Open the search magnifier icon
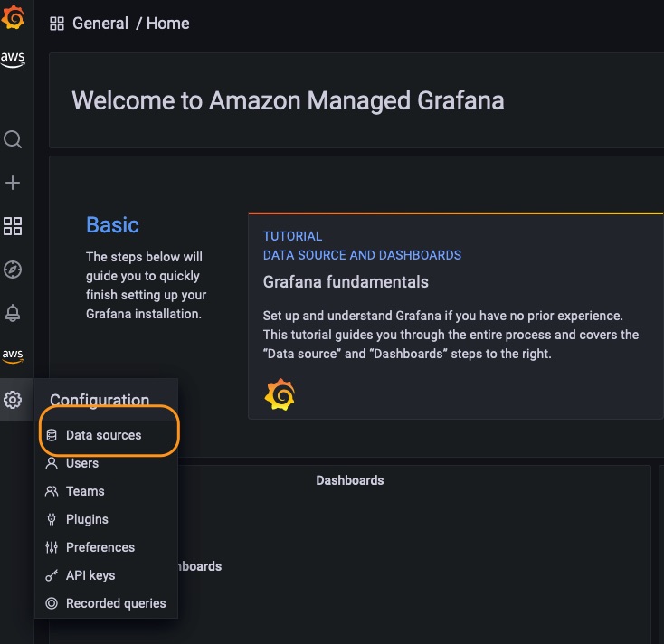The image size is (664, 644). pos(13,139)
